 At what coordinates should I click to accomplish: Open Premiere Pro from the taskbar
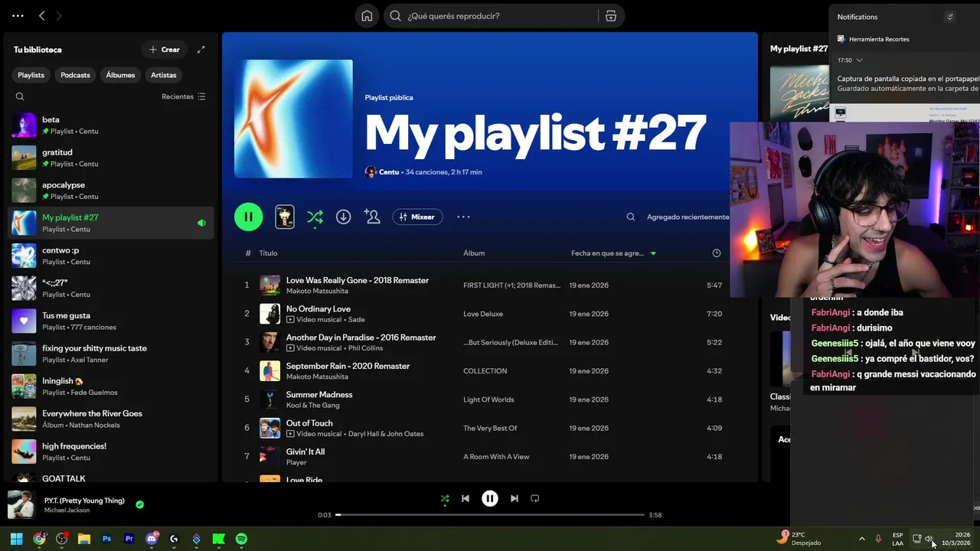(x=129, y=539)
